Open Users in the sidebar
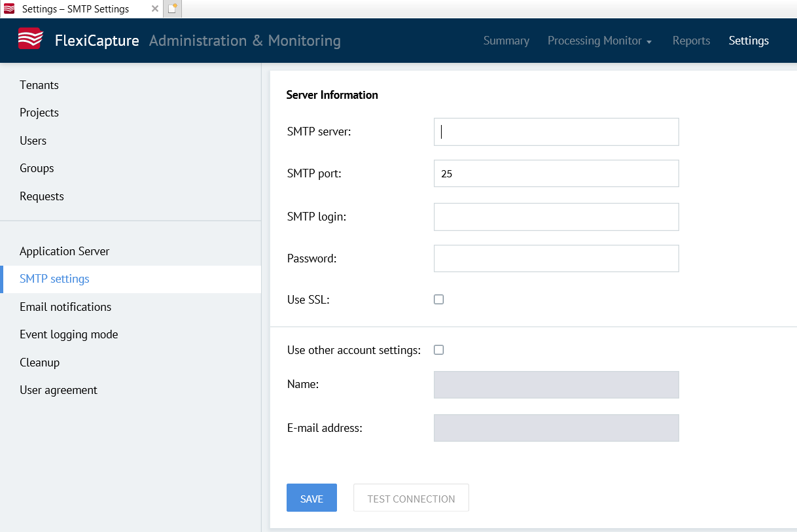The height and width of the screenshot is (532, 797). tap(33, 141)
